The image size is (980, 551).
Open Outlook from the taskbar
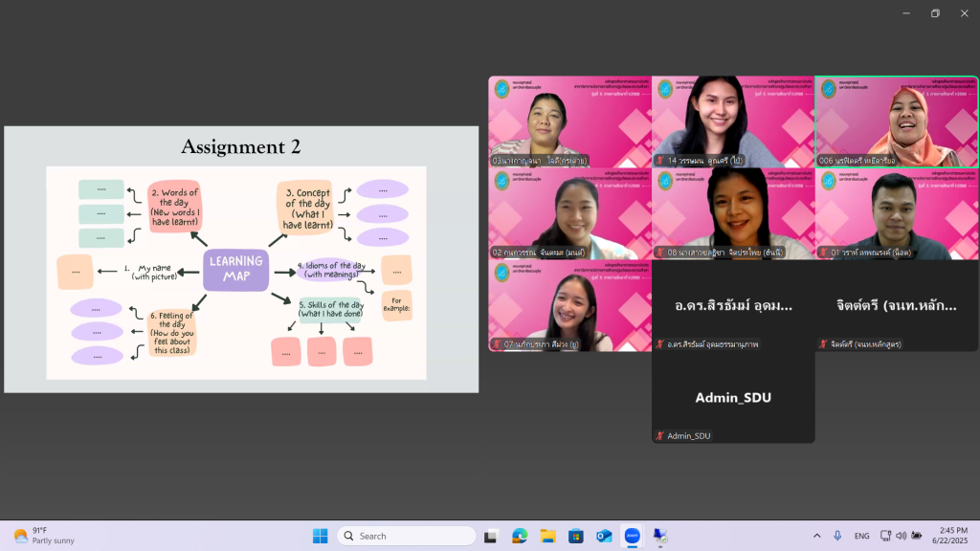click(x=604, y=536)
